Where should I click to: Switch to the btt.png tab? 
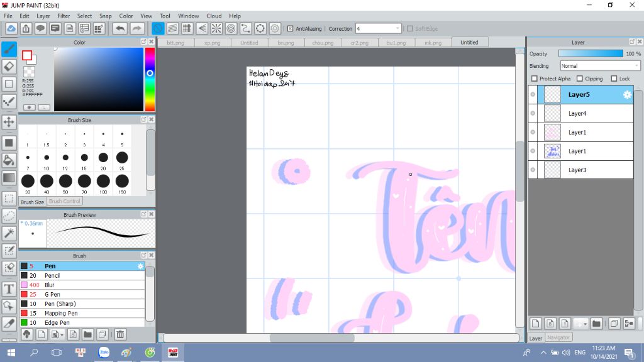[175, 43]
